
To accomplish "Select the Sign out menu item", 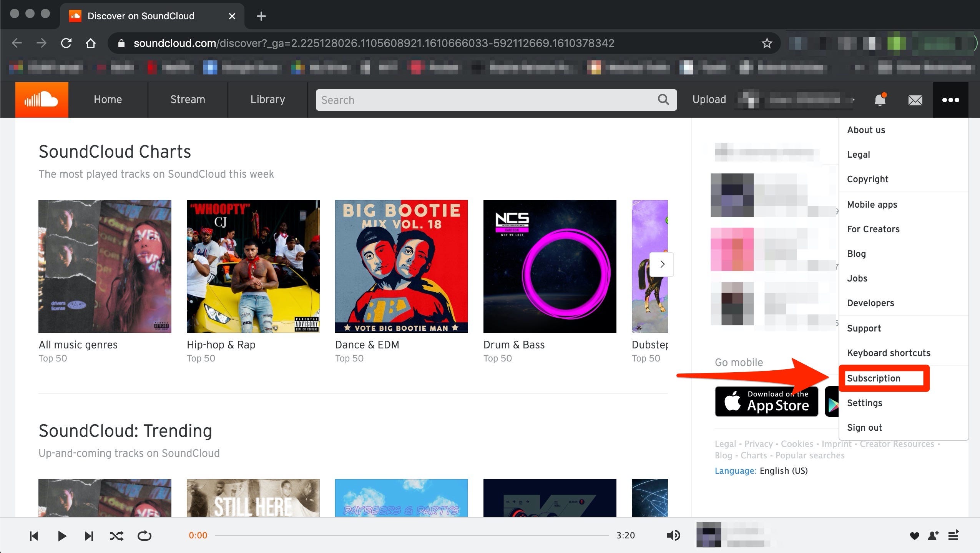I will [865, 427].
